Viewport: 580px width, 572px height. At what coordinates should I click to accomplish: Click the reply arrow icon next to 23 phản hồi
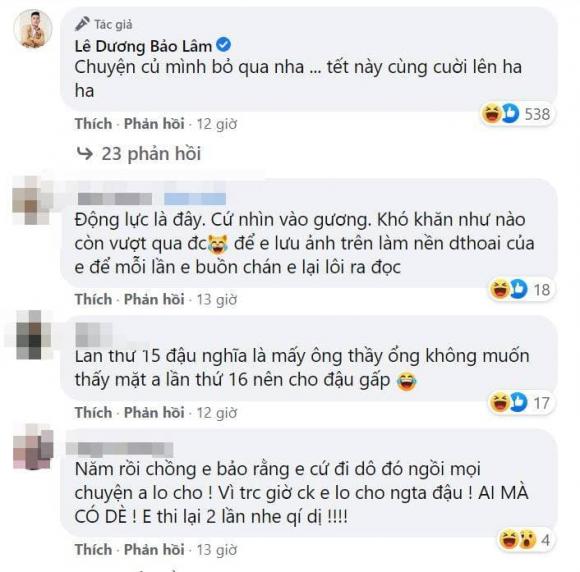[85, 154]
